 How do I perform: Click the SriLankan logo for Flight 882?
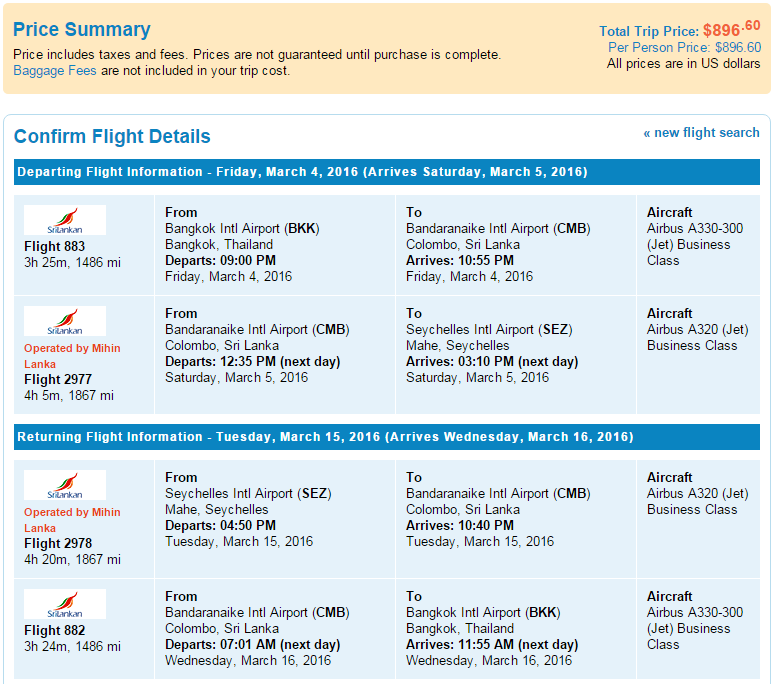click(x=65, y=604)
